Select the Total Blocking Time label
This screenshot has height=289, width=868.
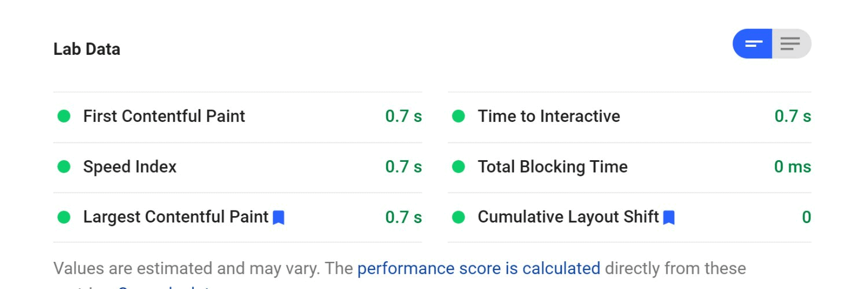click(x=553, y=167)
